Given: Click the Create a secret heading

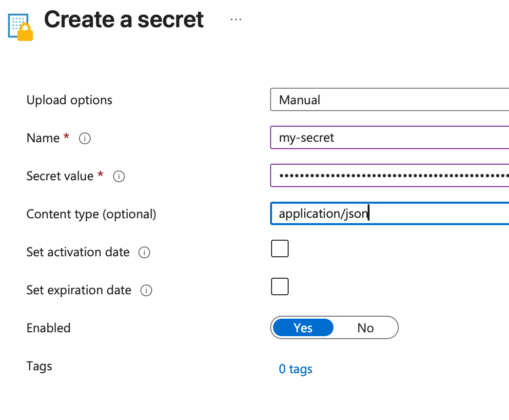Looking at the screenshot, I should coord(124,19).
